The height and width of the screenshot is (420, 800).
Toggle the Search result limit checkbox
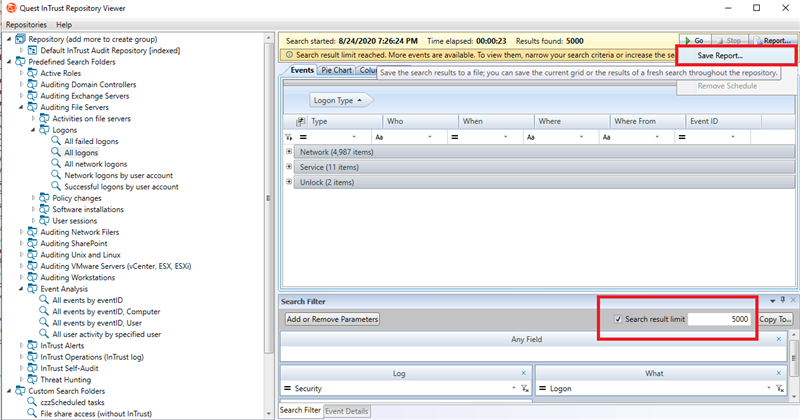click(x=618, y=319)
